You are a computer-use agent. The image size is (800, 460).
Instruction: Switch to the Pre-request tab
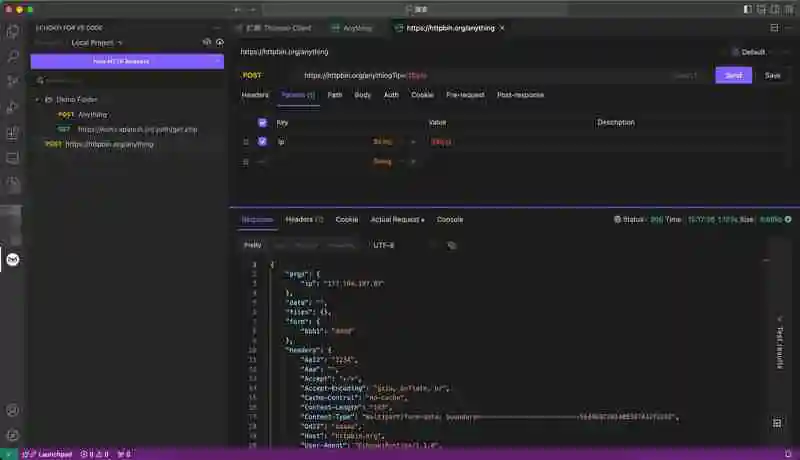coord(465,95)
